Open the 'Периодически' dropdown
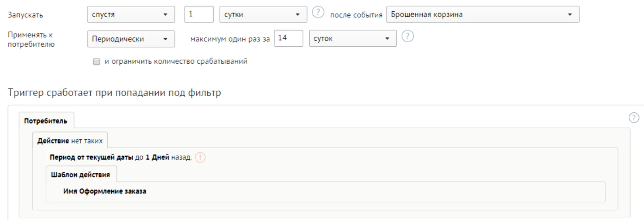Screen dimensions: 644x220 pos(131,39)
